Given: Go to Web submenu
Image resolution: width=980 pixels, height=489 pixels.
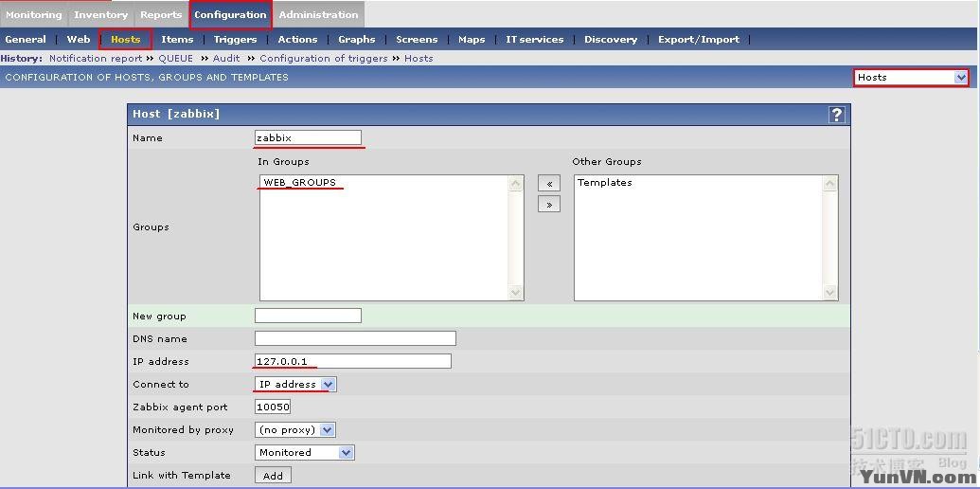Looking at the screenshot, I should click(x=79, y=40).
